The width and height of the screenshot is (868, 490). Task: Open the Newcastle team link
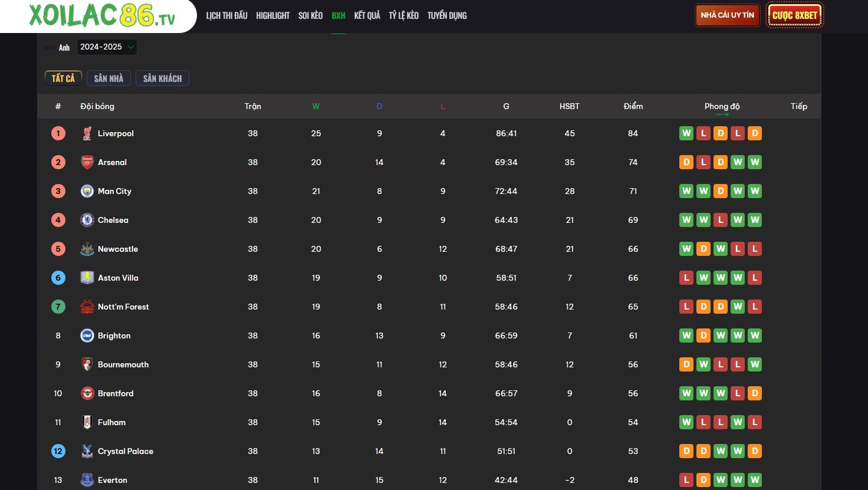118,249
